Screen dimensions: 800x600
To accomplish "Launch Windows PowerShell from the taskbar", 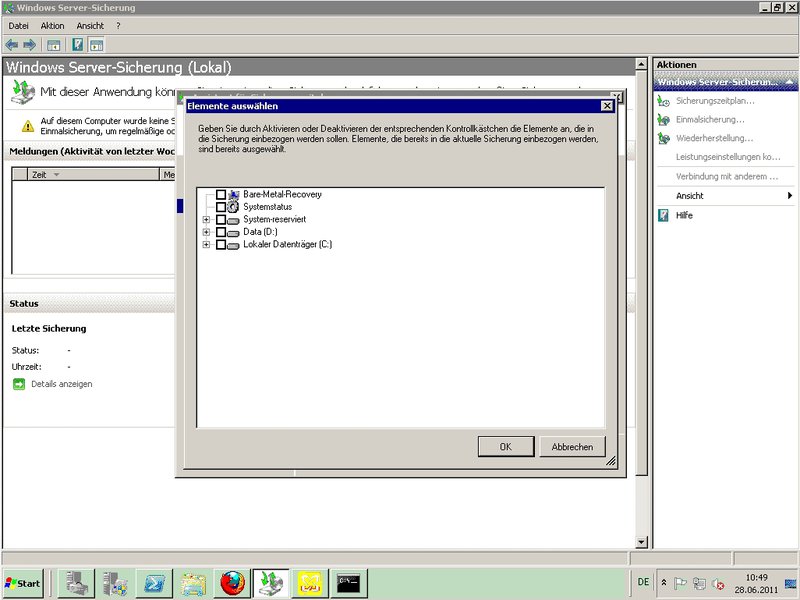I will pos(154,583).
